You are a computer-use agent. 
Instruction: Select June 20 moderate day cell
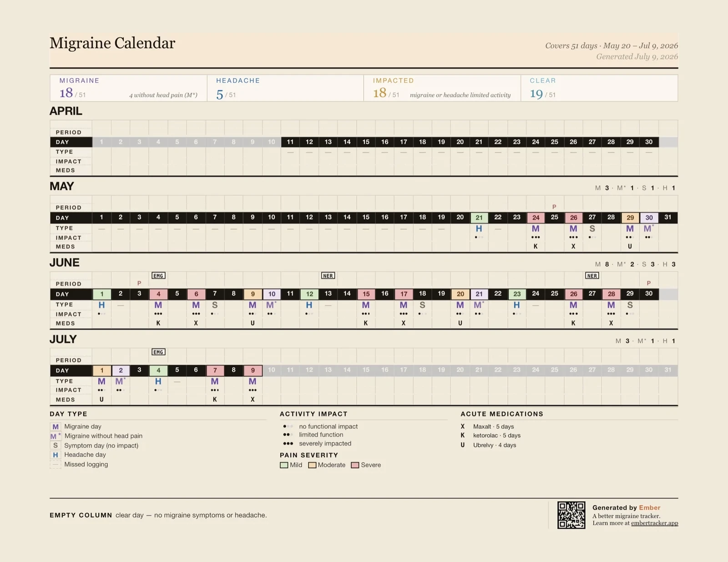(x=460, y=294)
